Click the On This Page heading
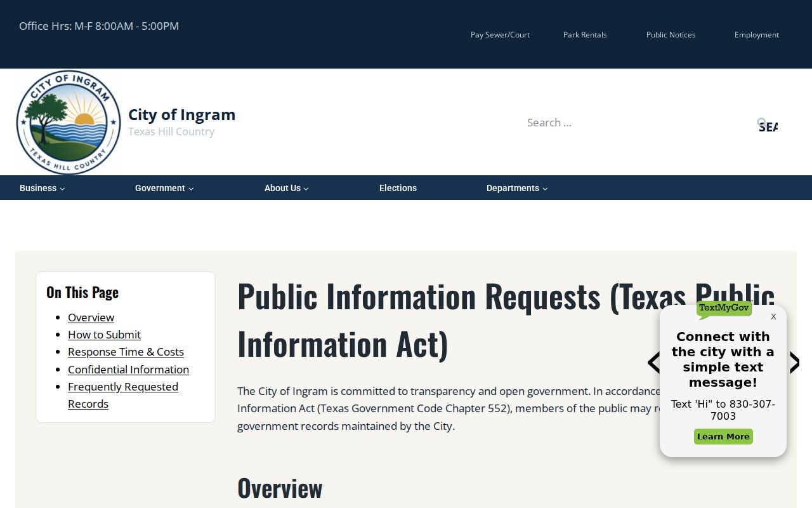This screenshot has height=508, width=812. click(x=82, y=292)
